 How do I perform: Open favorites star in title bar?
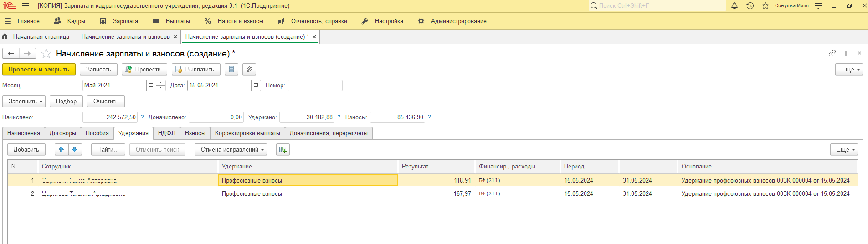point(765,6)
